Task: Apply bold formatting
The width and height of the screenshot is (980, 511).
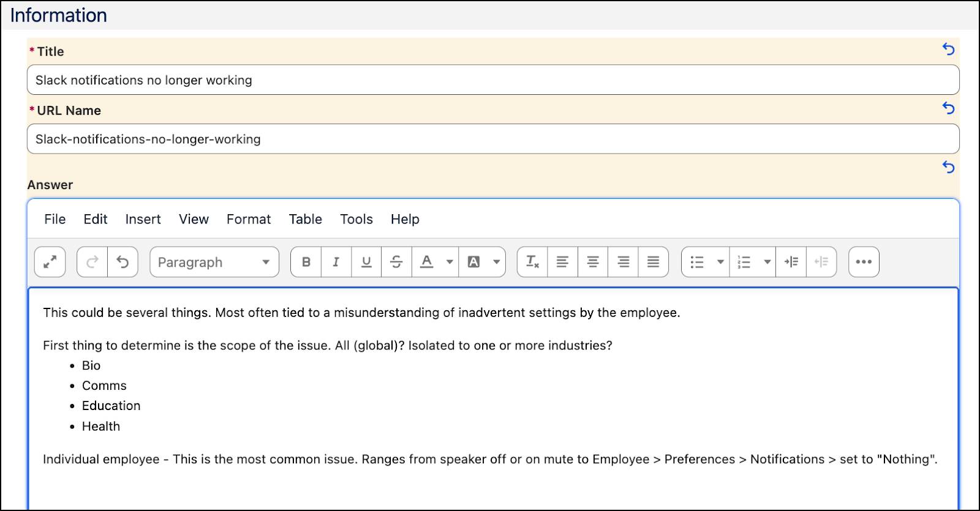Action: tap(306, 262)
